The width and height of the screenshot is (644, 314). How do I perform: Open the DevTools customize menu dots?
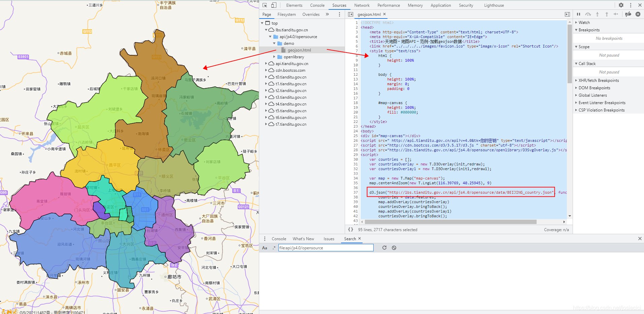click(x=631, y=5)
